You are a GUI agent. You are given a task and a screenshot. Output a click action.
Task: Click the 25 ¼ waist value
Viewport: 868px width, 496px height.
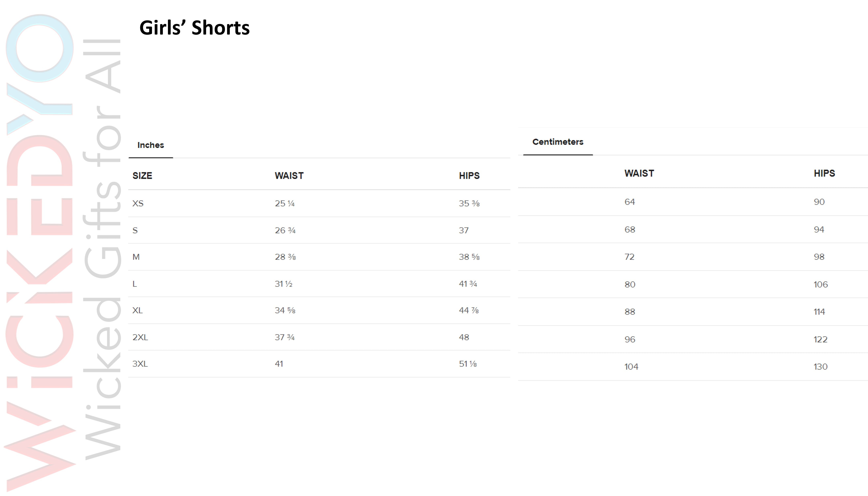pos(285,203)
